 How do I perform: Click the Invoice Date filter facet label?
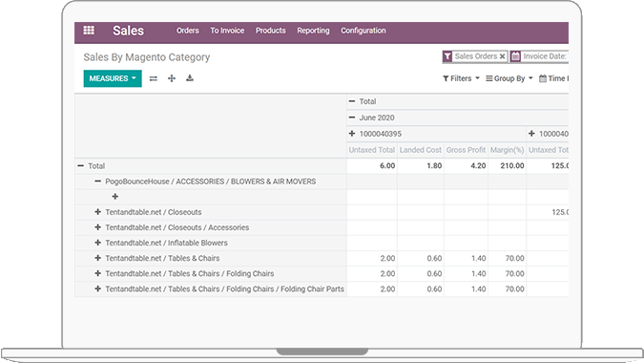point(545,56)
